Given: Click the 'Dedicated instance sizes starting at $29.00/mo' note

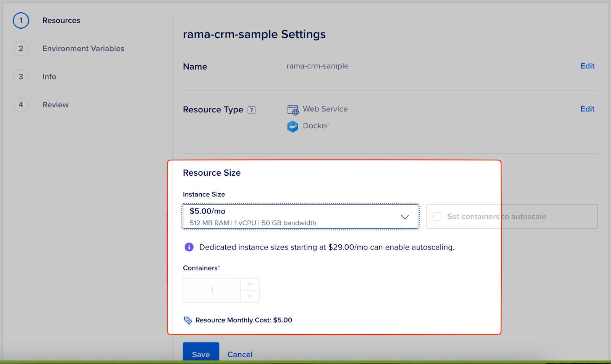Looking at the screenshot, I should pos(327,247).
